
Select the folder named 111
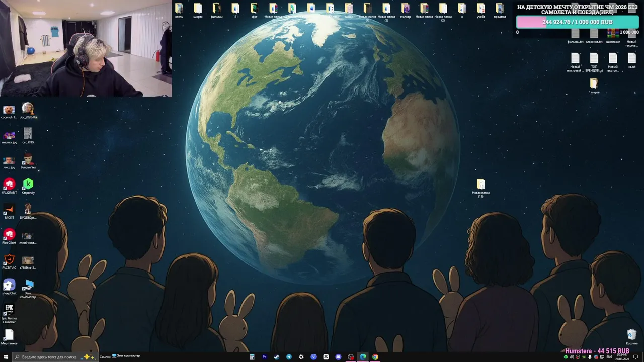[235, 11]
